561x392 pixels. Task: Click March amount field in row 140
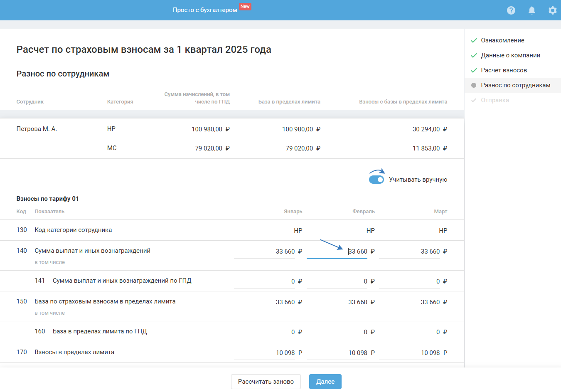tap(409, 251)
